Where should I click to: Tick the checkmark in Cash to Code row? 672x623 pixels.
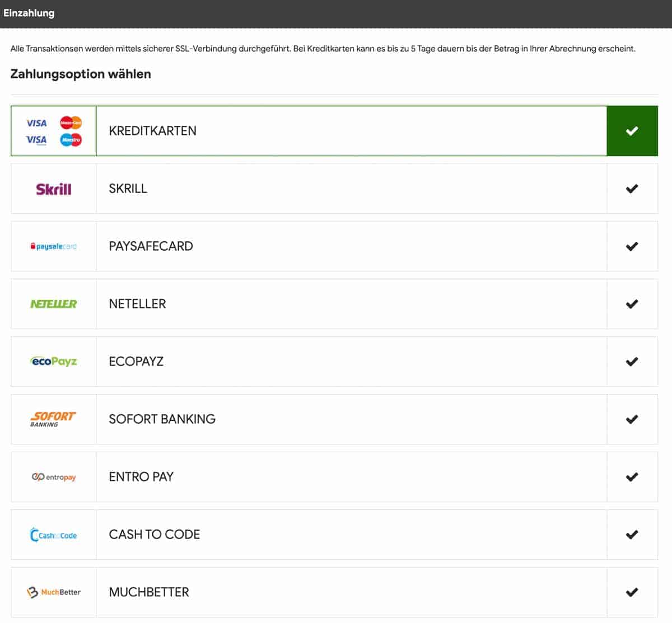point(632,535)
